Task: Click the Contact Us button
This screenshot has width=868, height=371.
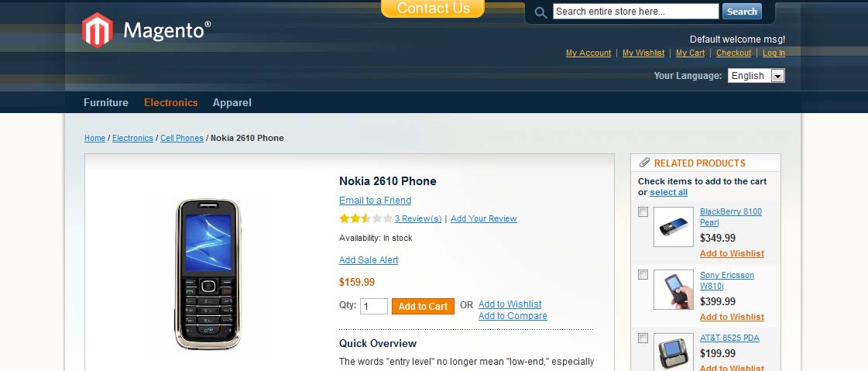Action: click(433, 9)
